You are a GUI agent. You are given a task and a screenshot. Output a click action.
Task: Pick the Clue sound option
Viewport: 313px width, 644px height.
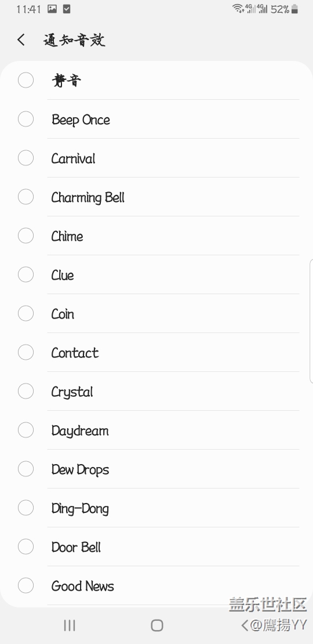click(156, 274)
